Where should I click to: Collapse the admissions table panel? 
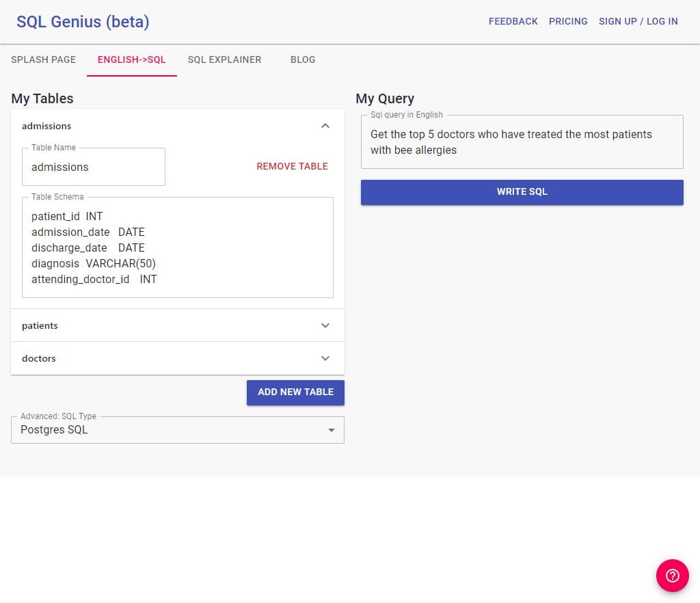325,126
